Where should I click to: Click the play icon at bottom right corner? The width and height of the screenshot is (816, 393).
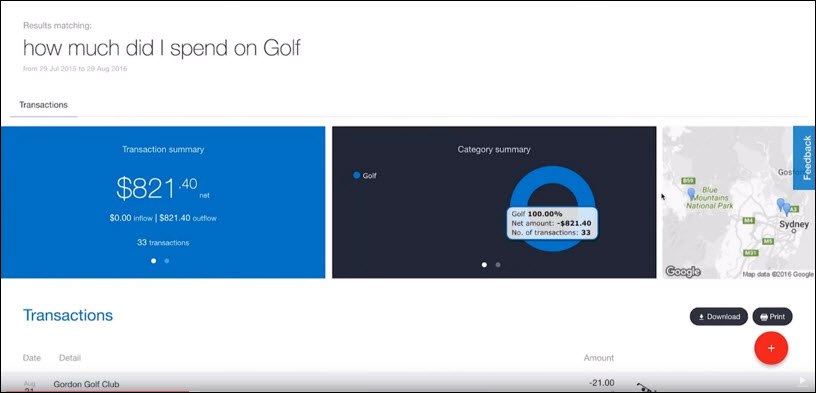[x=803, y=381]
